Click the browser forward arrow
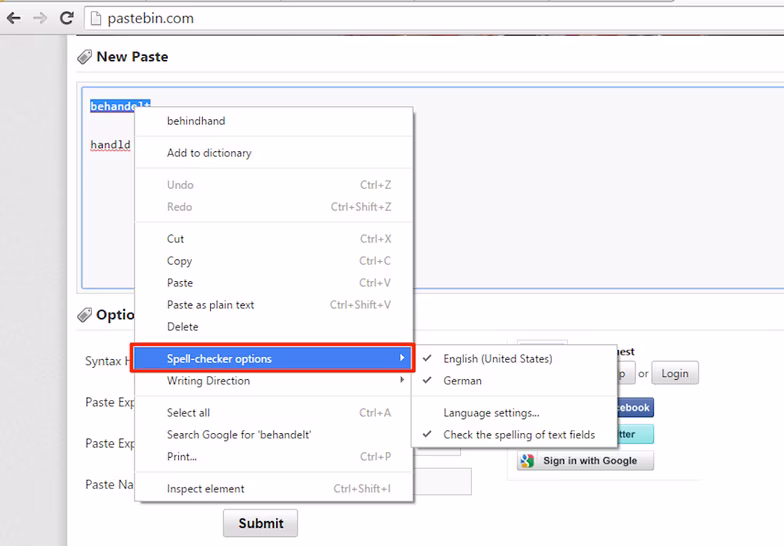784x546 pixels. click(x=40, y=18)
